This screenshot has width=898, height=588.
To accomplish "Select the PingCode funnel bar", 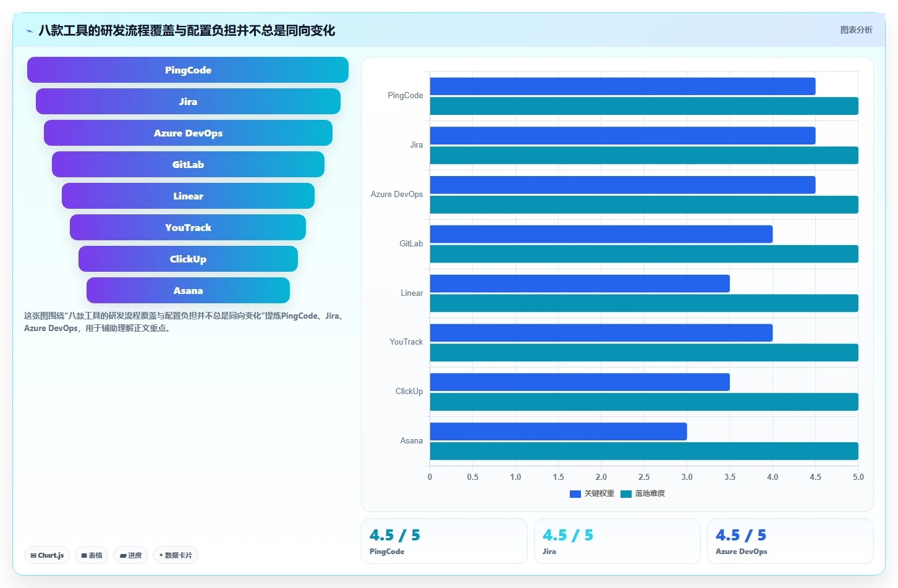I will coord(188,70).
